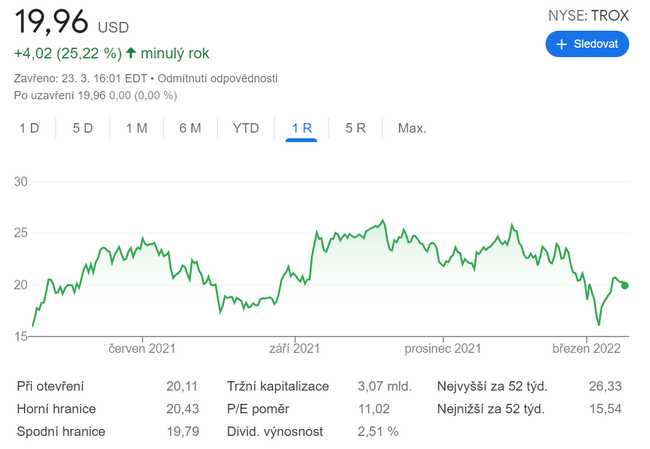Show the 1 M chart period
Image resolution: width=650 pixels, height=449 pixels.
click(x=136, y=128)
